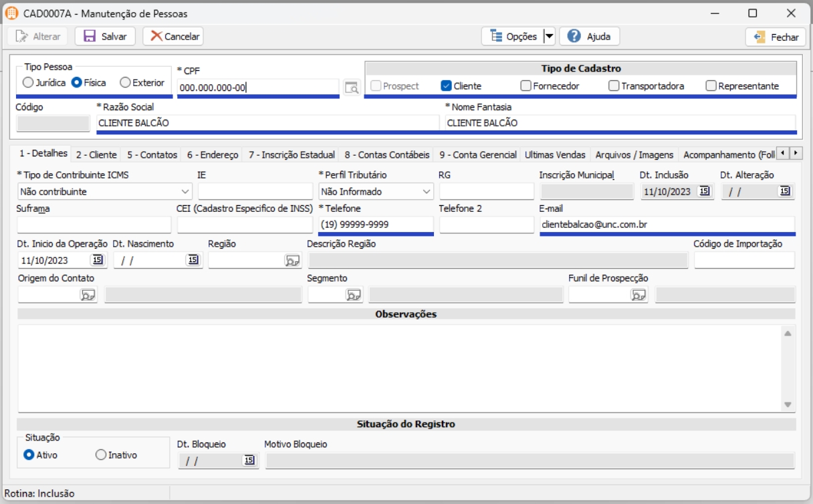This screenshot has height=504, width=813.
Task: Check the Transportadora option
Action: [614, 86]
